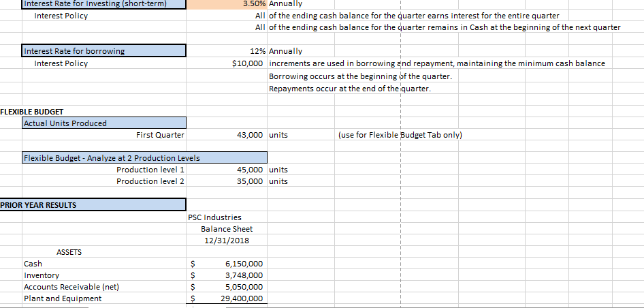
Task: Click the 'Accounts Receivable (net)' label
Action: 71,287
